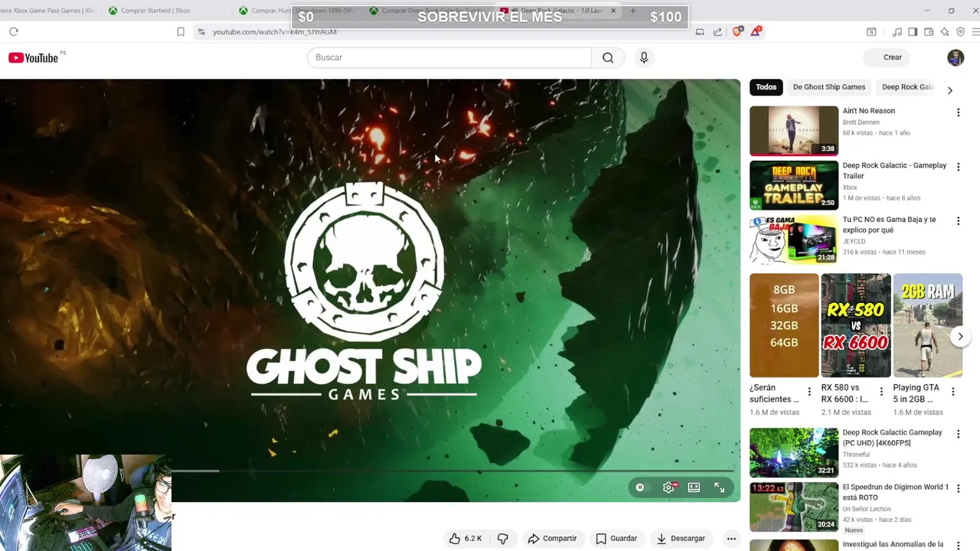Enter fullscreen with the expand arrows icon

coord(719,487)
